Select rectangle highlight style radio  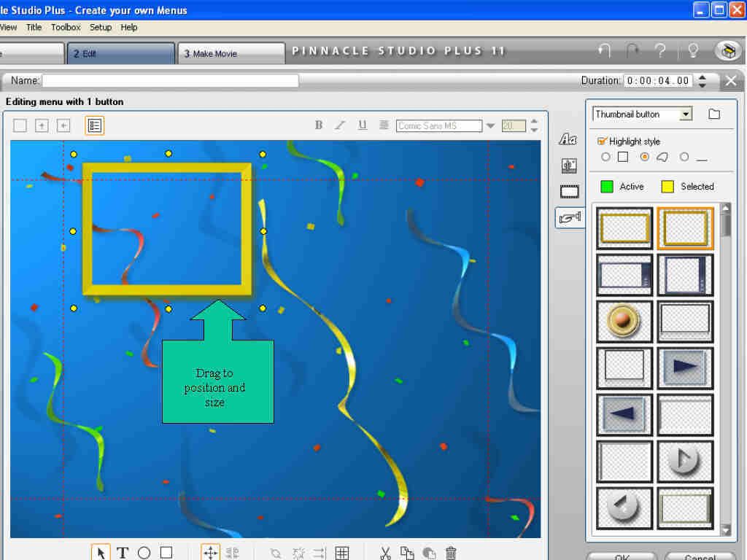pyautogui.click(x=605, y=157)
